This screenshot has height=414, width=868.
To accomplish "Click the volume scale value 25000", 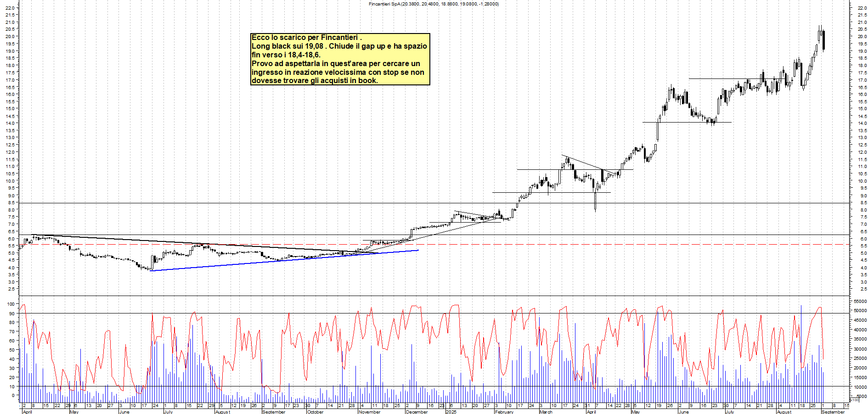I will [860, 358].
